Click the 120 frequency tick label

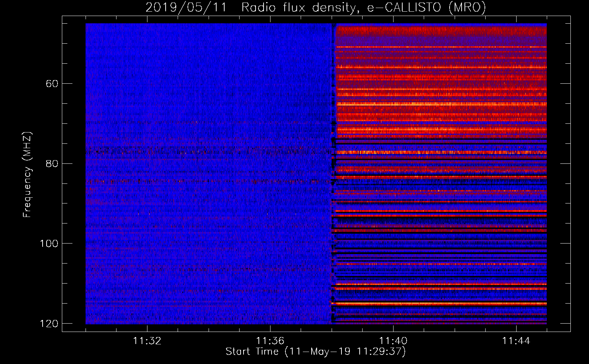point(49,324)
